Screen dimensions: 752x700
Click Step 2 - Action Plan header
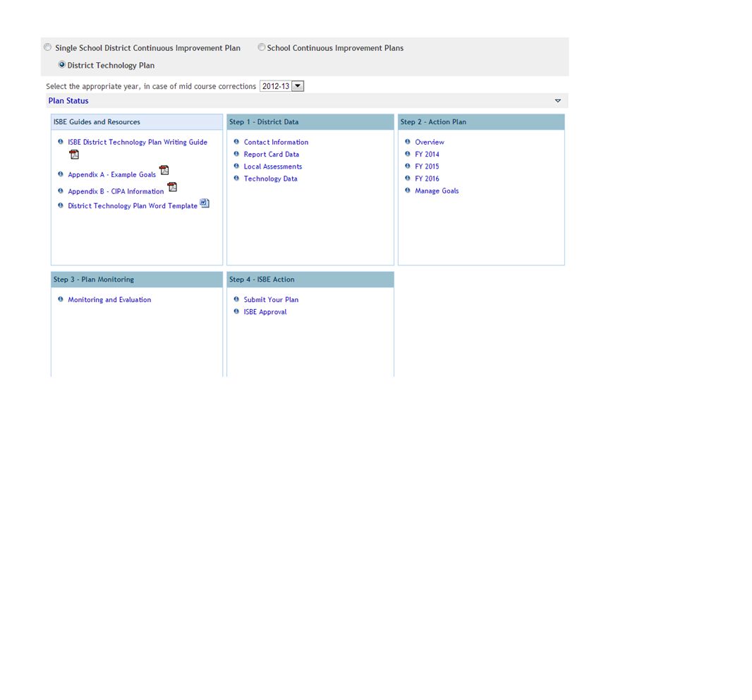pyautogui.click(x=481, y=122)
